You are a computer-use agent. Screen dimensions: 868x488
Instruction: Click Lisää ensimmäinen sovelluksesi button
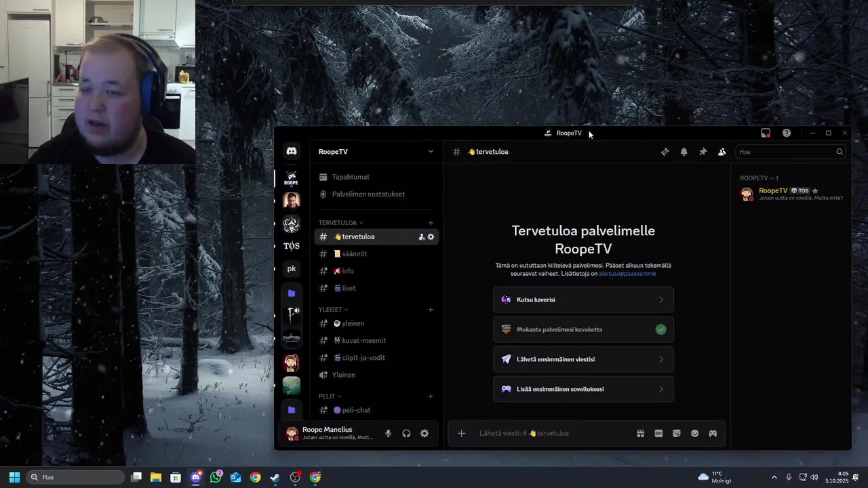tap(583, 389)
